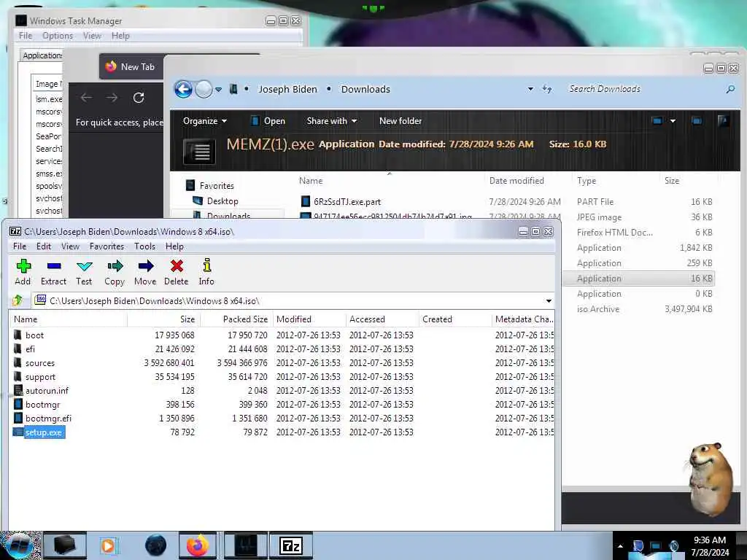Select autorun.inf in the 7-Zip list
The image size is (747, 560).
click(x=47, y=391)
